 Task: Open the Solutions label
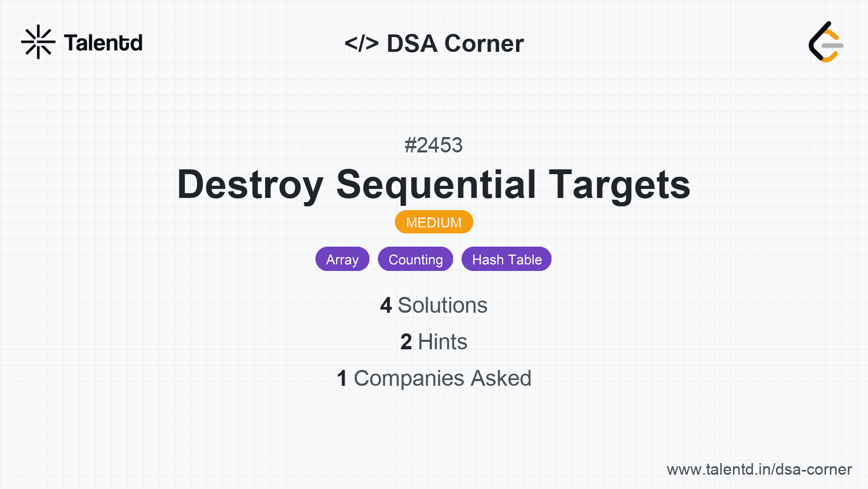pyautogui.click(x=442, y=305)
